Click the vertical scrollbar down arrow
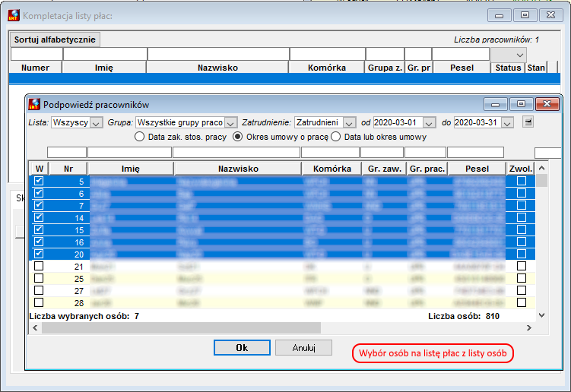The image size is (571, 392). coord(541,315)
